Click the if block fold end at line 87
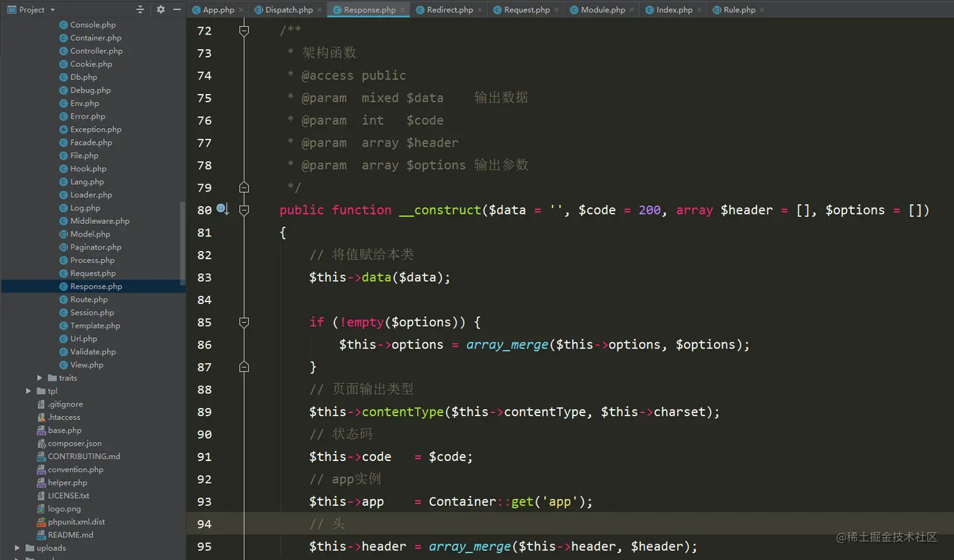Viewport: 954px width, 560px height. [x=244, y=367]
